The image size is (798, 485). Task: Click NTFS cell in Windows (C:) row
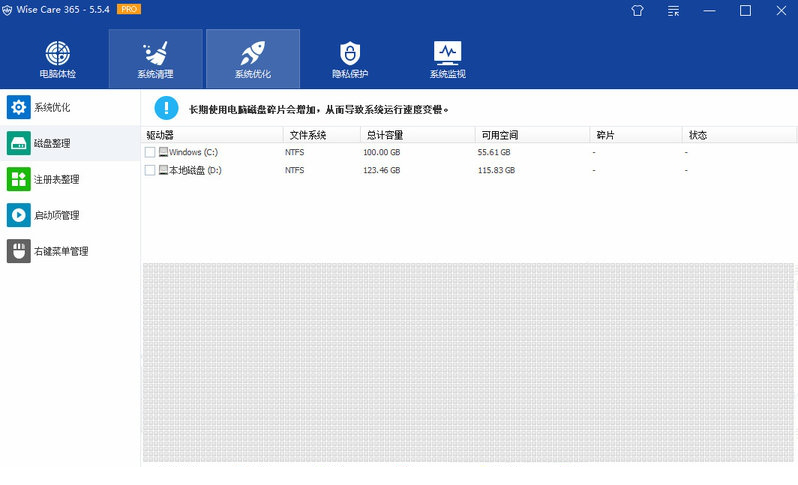(295, 152)
